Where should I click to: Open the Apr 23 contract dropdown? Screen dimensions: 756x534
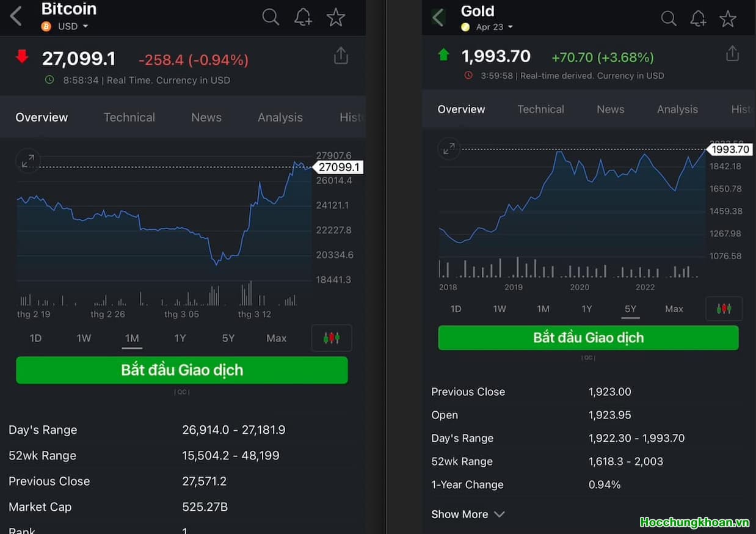click(494, 27)
